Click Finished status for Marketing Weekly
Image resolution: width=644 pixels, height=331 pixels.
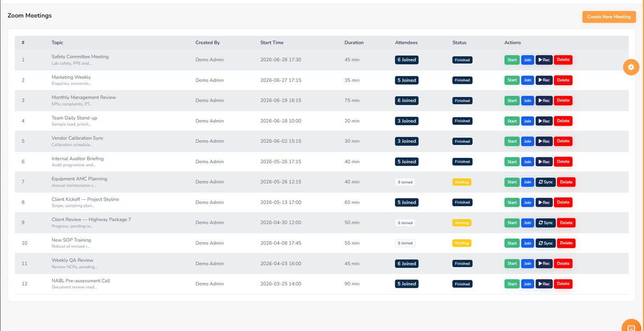coord(462,80)
